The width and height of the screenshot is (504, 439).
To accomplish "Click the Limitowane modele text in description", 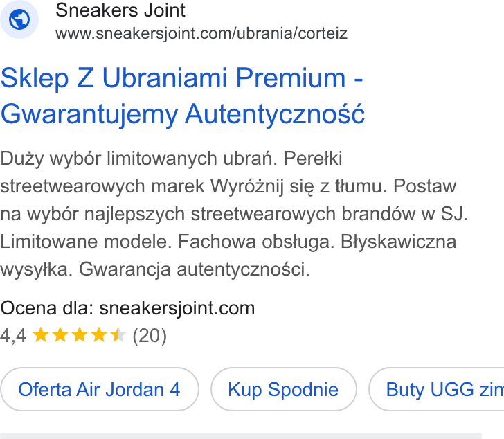I will (x=86, y=242).
